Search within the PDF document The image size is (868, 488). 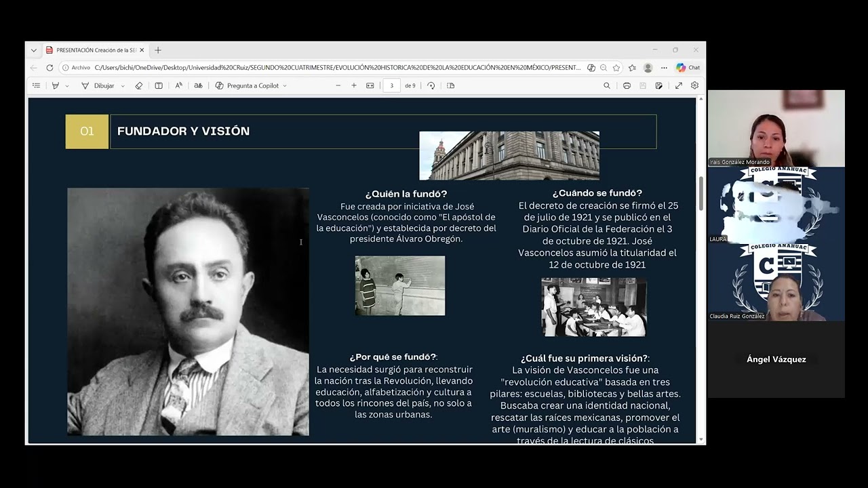pos(607,85)
